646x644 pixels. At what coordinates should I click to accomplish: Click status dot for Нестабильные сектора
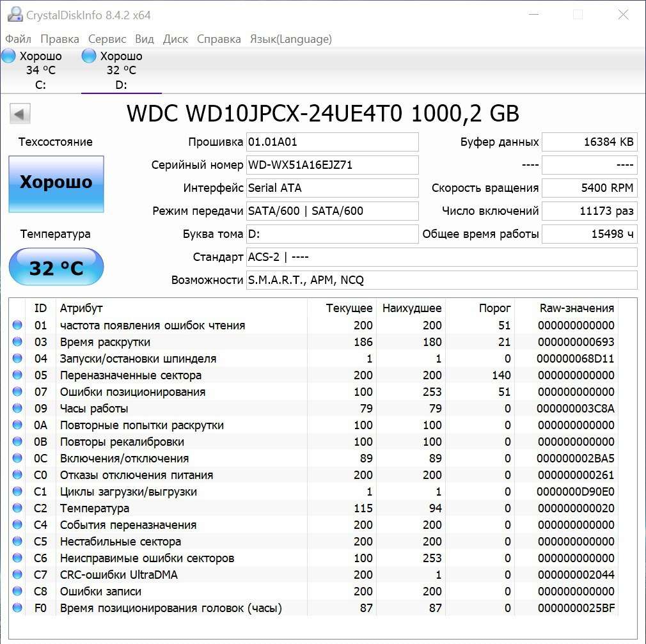[x=17, y=542]
